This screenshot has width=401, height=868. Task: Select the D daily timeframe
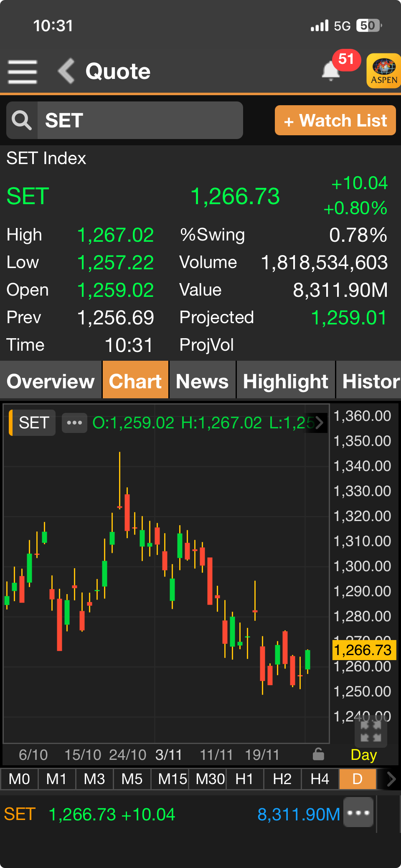[x=358, y=779]
